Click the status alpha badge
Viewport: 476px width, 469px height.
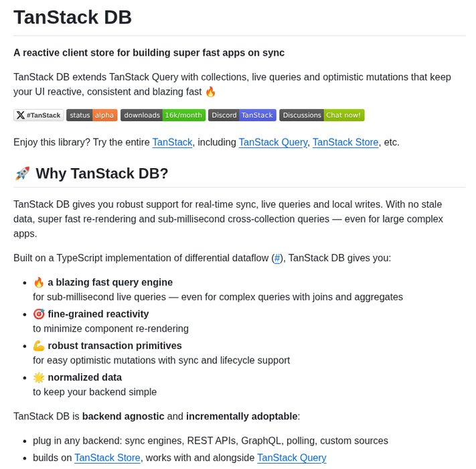point(92,115)
